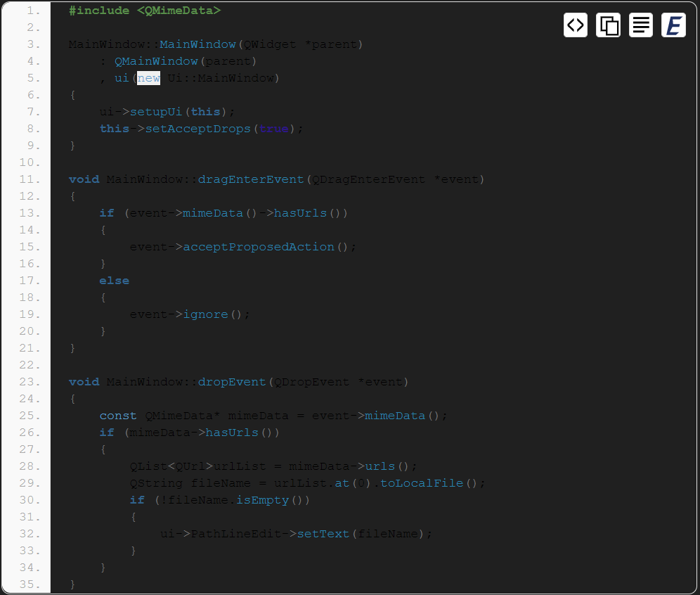Click on 'dragEnterEvent' function name
Image resolution: width=700 pixels, height=595 pixels.
251,179
